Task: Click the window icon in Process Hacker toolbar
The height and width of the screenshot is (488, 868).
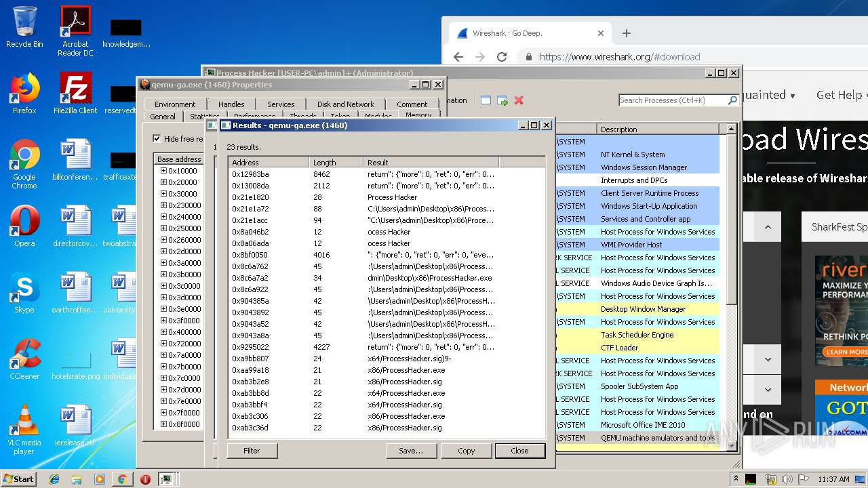Action: pyautogui.click(x=486, y=100)
